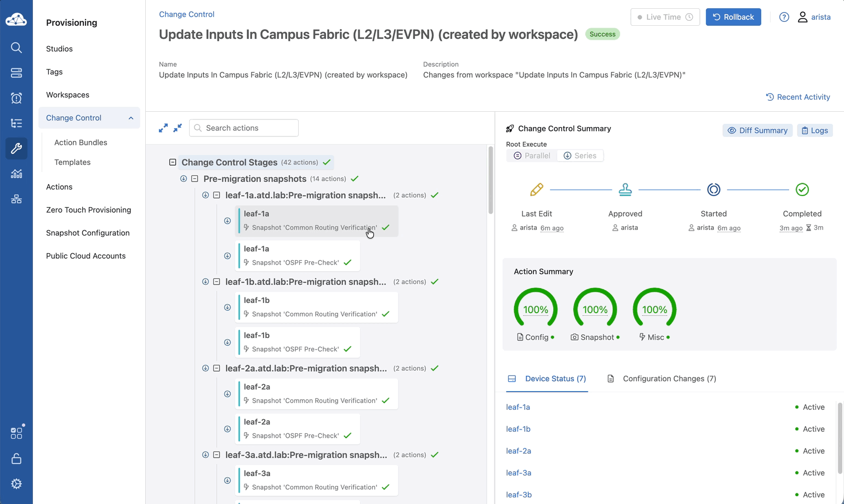The image size is (844, 504).
Task: Open the Events alarm icon in left bar
Action: (x=16, y=98)
